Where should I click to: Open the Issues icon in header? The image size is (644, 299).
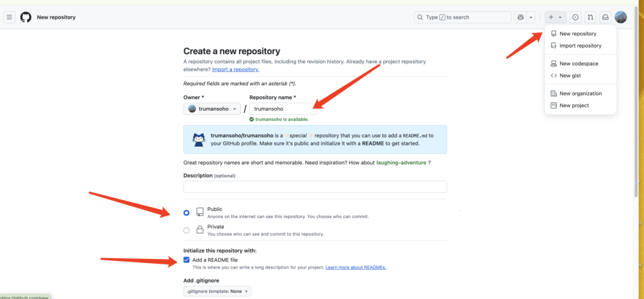(575, 17)
